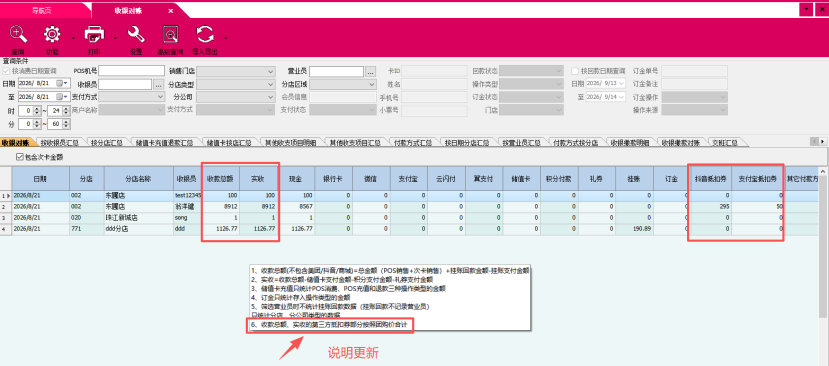
Task: Switch to the 按收银员汇总 tab
Action: click(x=60, y=143)
